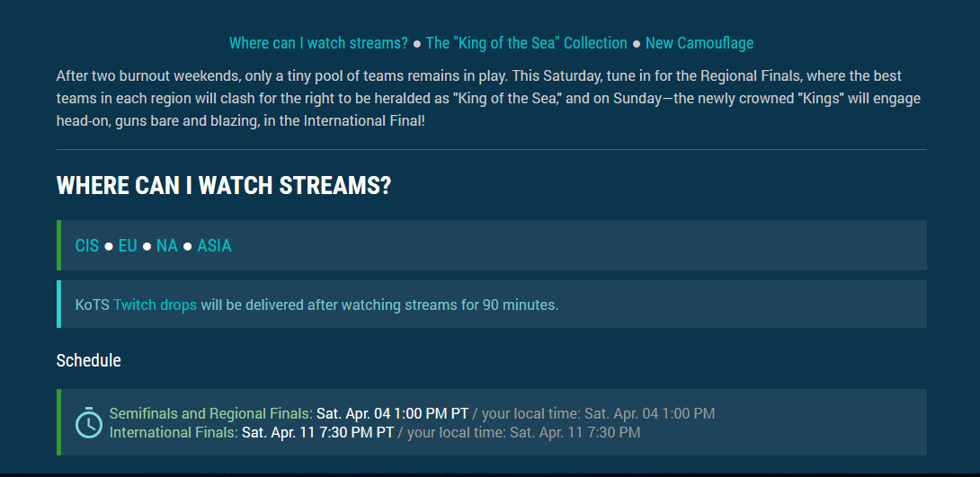Open the "Where can I watch streams?" anchor link
Viewport: 980px width, 477px height.
pos(318,43)
